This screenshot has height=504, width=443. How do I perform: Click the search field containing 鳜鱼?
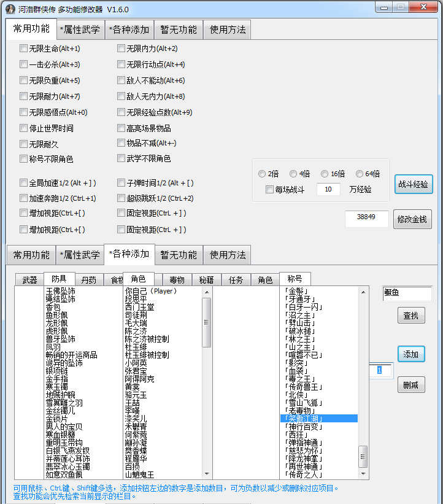pos(407,294)
